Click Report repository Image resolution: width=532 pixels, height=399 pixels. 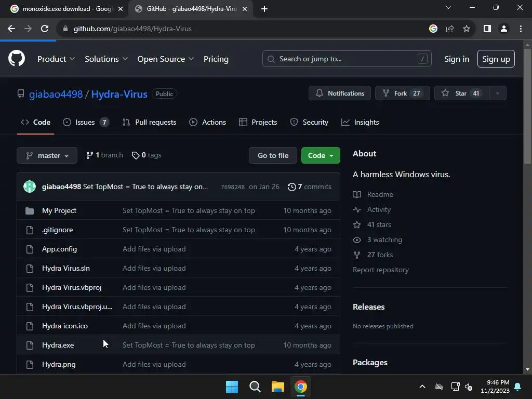point(381,270)
